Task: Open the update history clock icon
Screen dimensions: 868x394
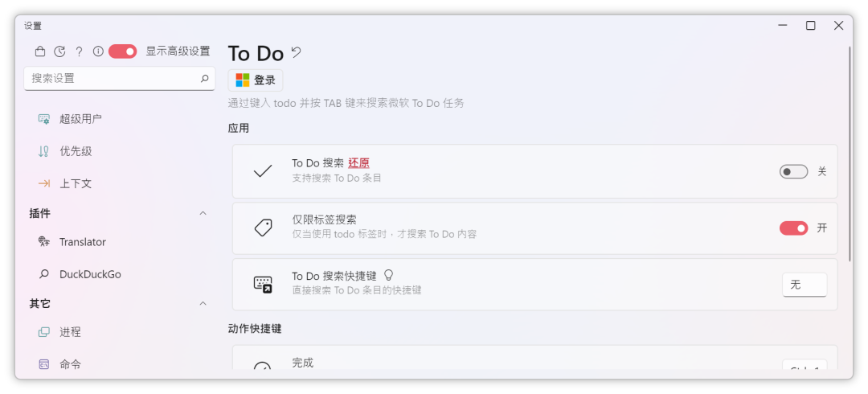Action: (x=59, y=51)
